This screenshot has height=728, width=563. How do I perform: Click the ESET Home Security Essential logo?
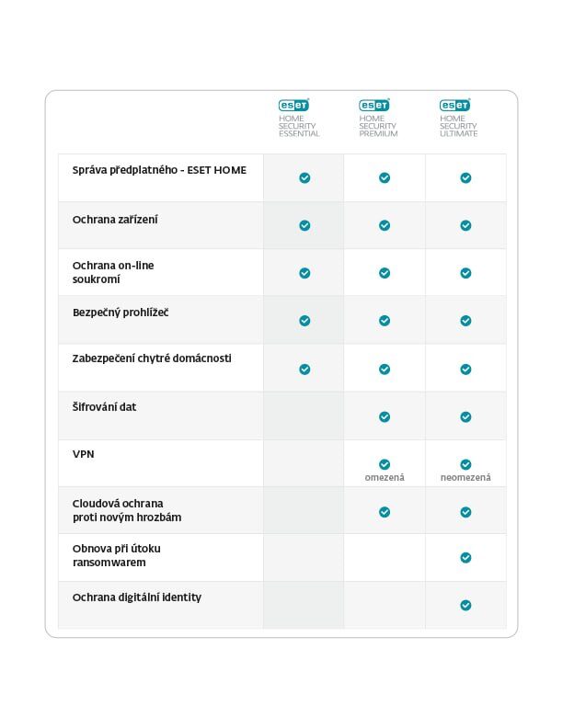299,118
